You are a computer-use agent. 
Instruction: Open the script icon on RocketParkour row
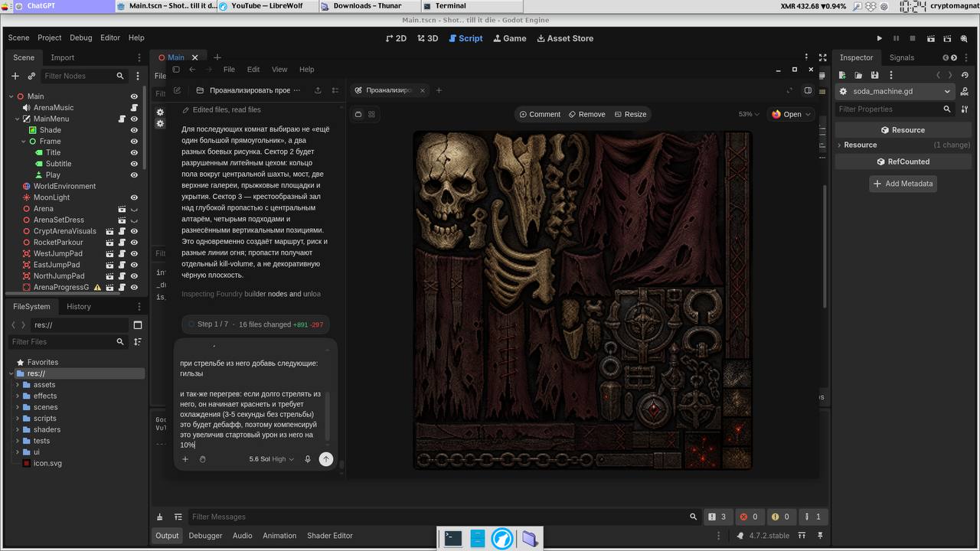(x=122, y=243)
